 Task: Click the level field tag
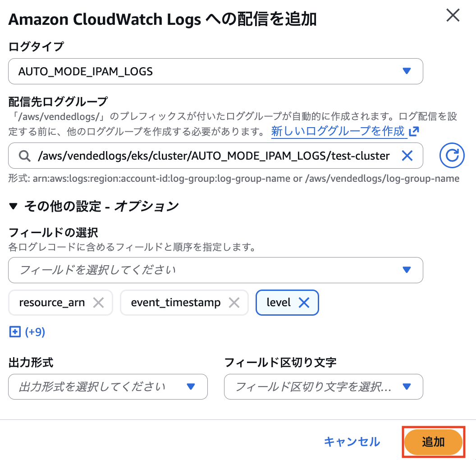tap(279, 303)
